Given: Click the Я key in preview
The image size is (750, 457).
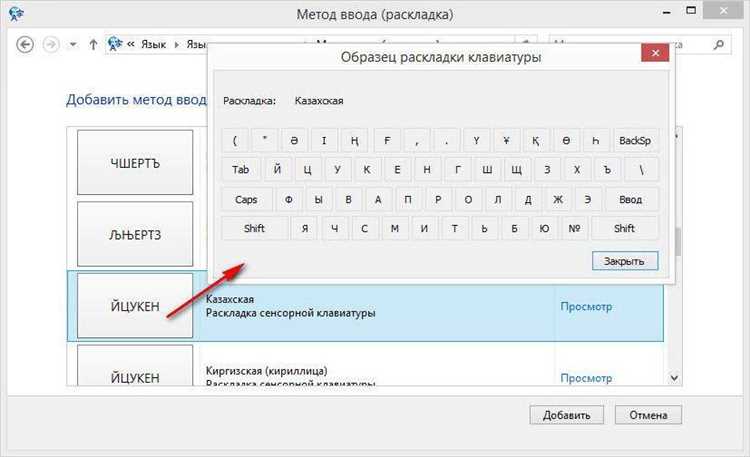Looking at the screenshot, I should point(305,228).
